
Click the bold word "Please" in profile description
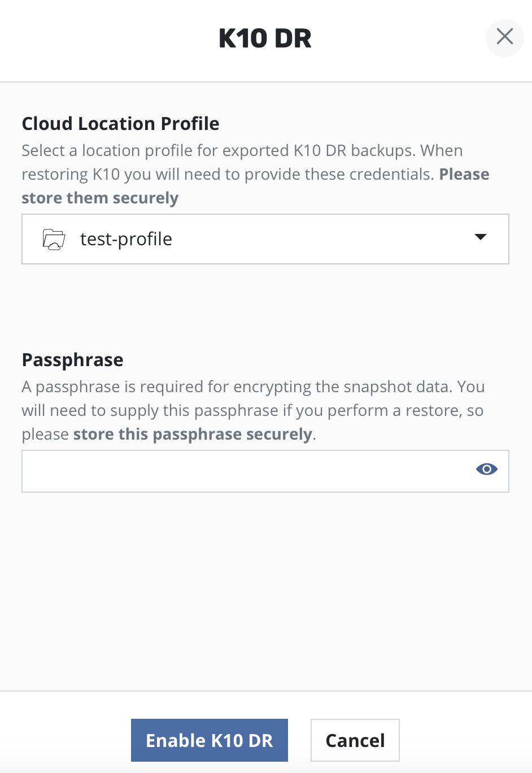(464, 175)
